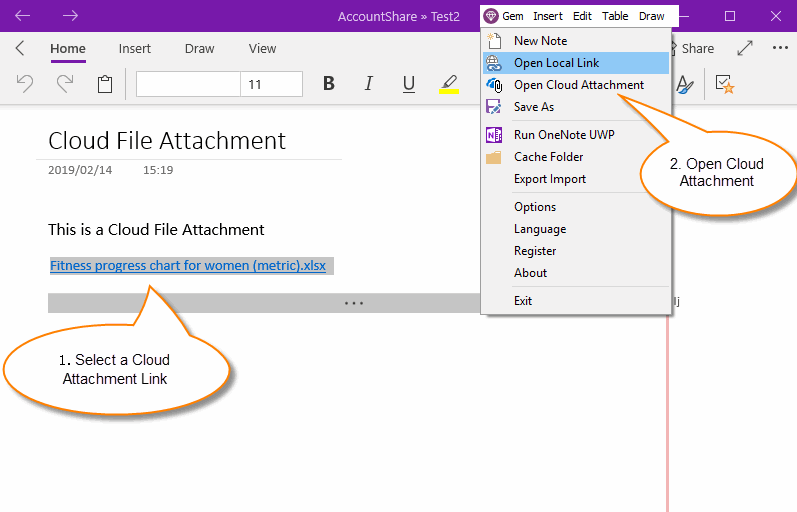This screenshot has height=512, width=797.
Task: Click the yellow highlighter color tool
Action: pos(449,85)
